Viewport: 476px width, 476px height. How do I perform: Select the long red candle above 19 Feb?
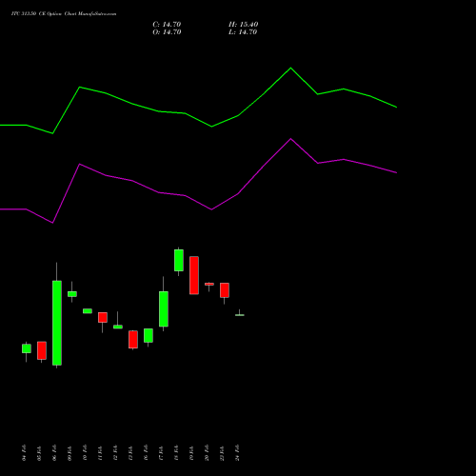[194, 275]
